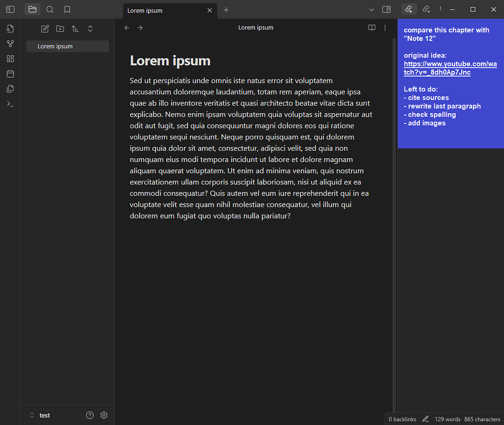Open the command palette icon
The height and width of the screenshot is (425, 504).
pos(10,104)
